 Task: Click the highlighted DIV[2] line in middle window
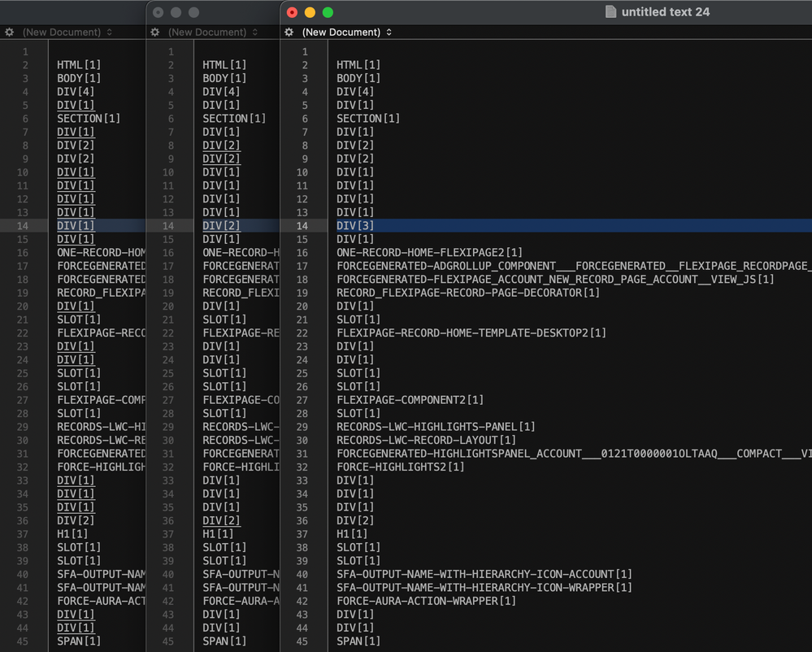coord(221,226)
